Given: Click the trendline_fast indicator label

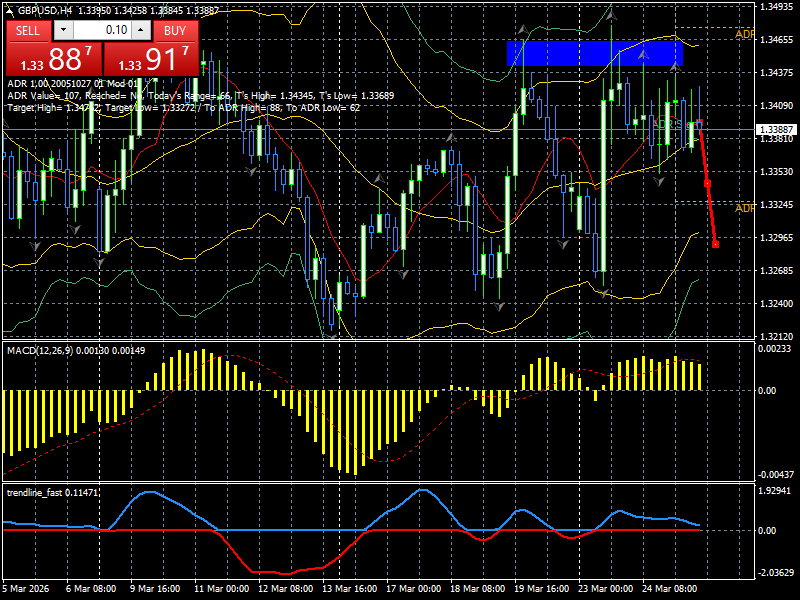Looking at the screenshot, I should click(52, 492).
